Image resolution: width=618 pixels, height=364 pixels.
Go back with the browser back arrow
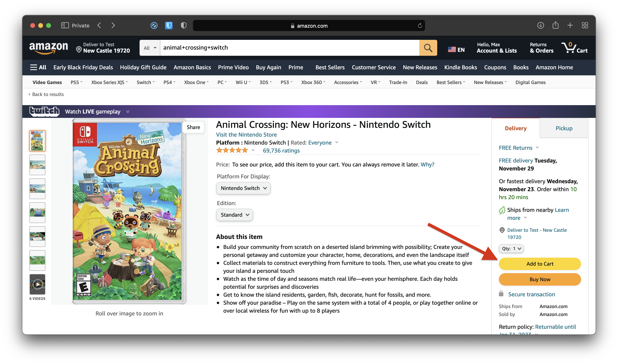click(99, 25)
